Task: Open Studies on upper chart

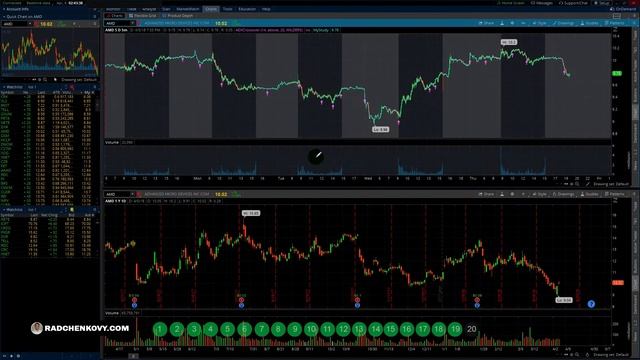Action: 589,23
